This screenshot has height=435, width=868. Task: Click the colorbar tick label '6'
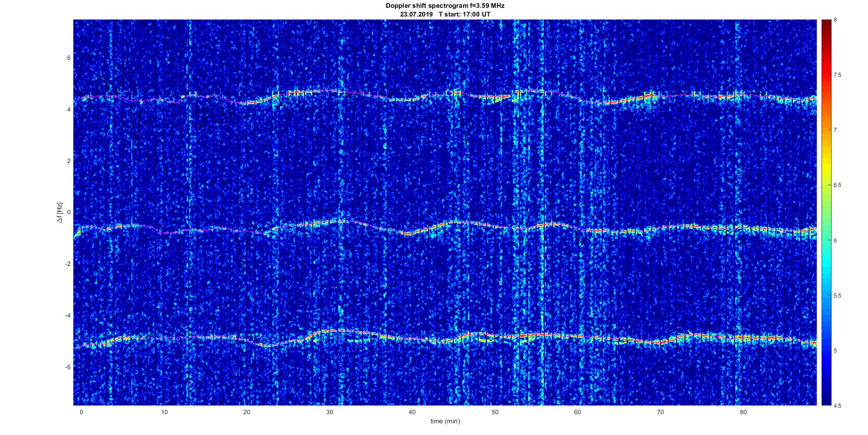click(835, 240)
